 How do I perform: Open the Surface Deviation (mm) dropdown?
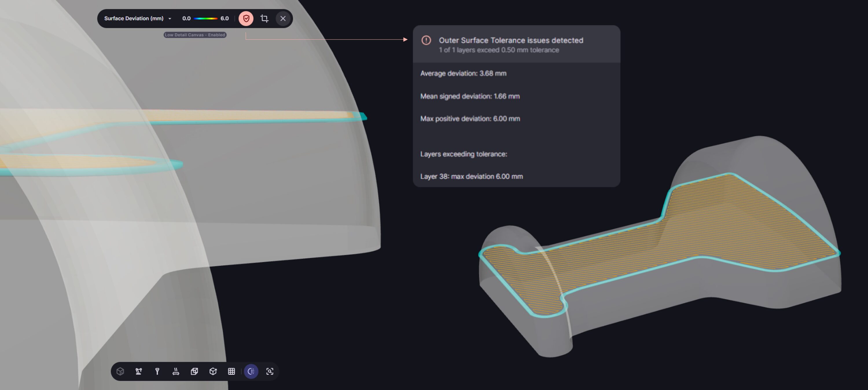134,19
